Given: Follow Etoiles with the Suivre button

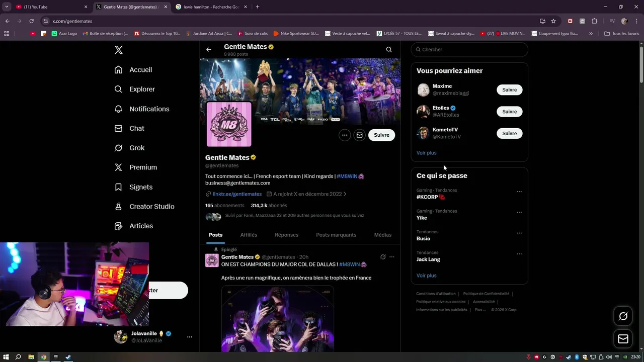Looking at the screenshot, I should 510,112.
